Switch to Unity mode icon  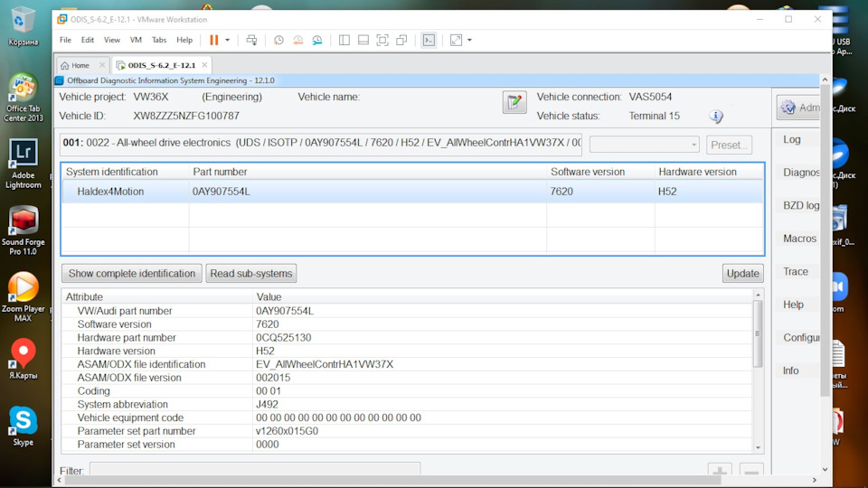point(401,40)
